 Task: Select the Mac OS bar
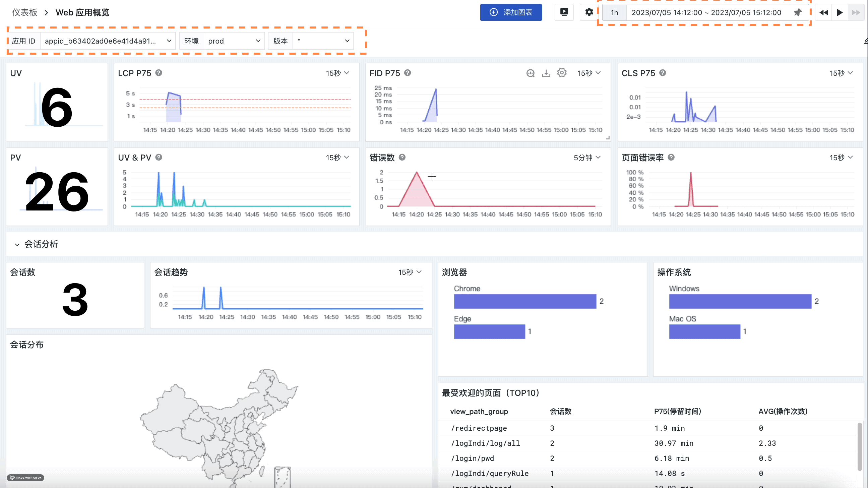tap(704, 331)
